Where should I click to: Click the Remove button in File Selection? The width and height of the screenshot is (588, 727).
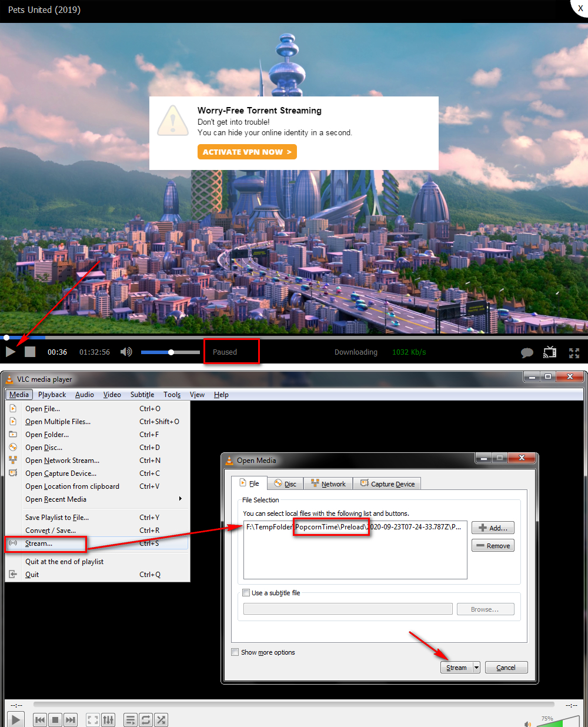(493, 545)
